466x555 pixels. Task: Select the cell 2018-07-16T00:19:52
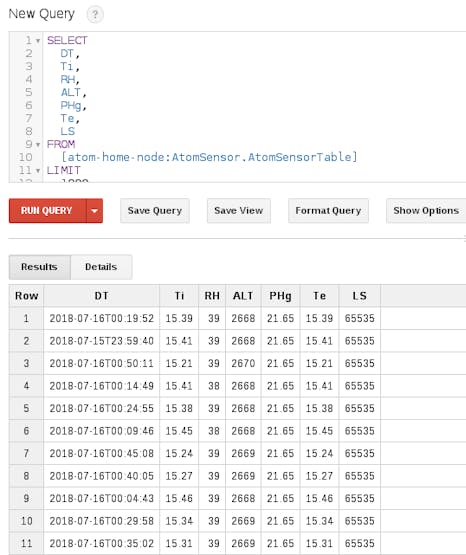coord(102,318)
